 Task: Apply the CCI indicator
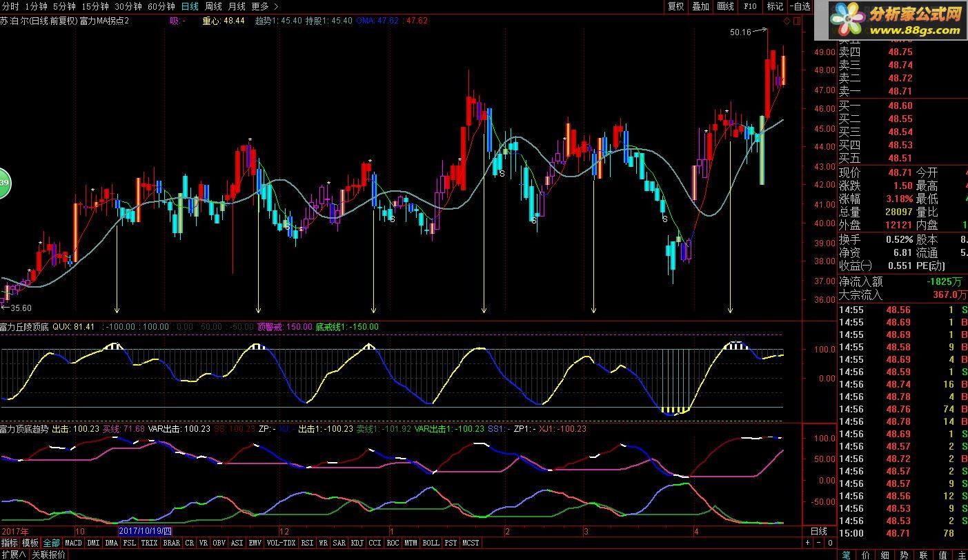point(375,543)
